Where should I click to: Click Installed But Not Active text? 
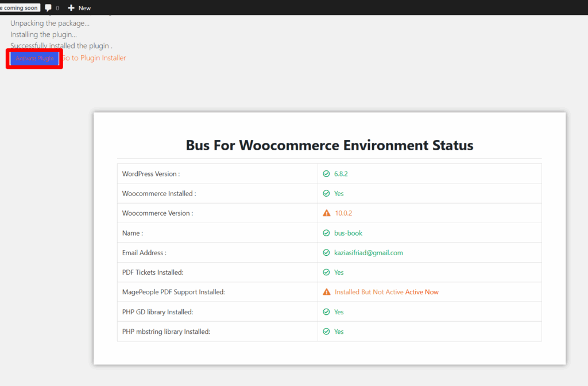pos(369,292)
